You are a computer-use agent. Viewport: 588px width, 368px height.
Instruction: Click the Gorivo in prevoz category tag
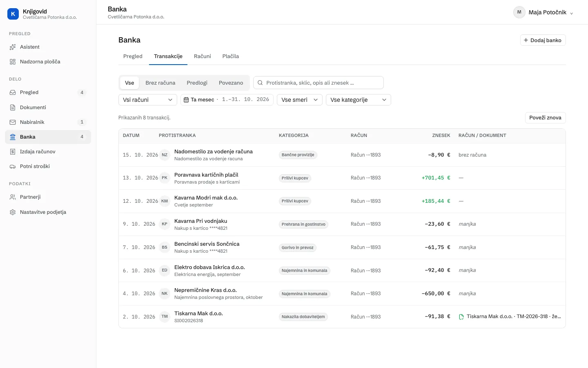(298, 248)
